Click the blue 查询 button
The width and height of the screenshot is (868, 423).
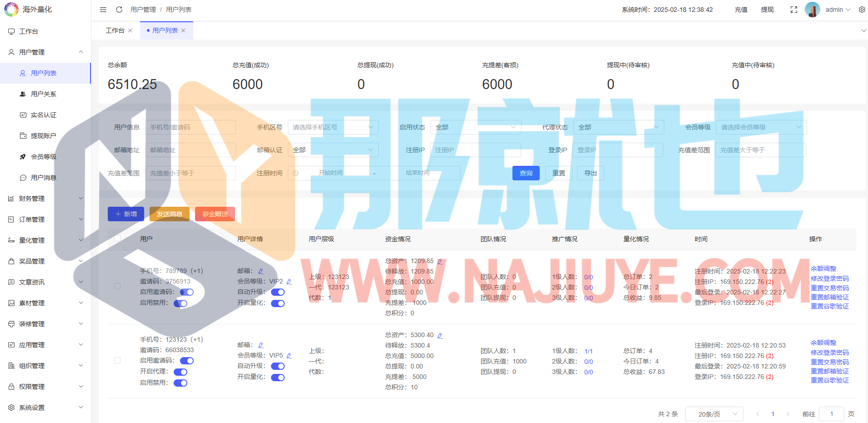coord(526,173)
